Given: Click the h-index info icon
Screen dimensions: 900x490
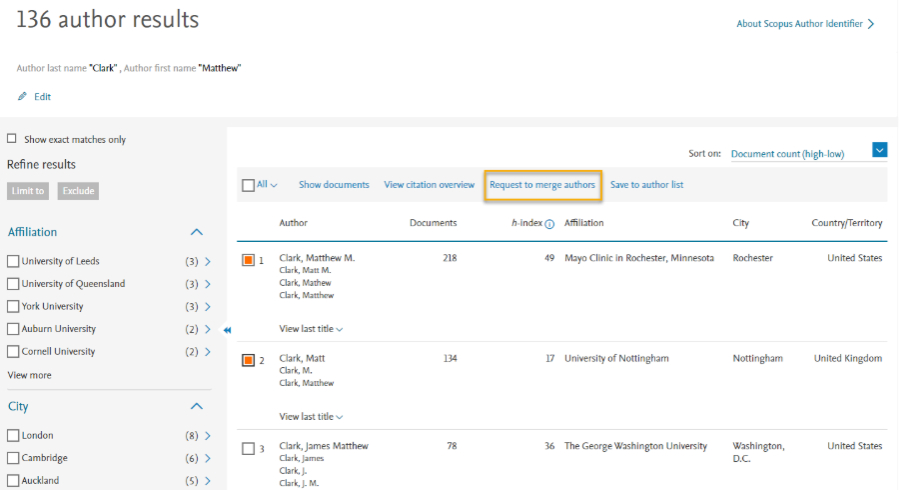Looking at the screenshot, I should pos(549,224).
